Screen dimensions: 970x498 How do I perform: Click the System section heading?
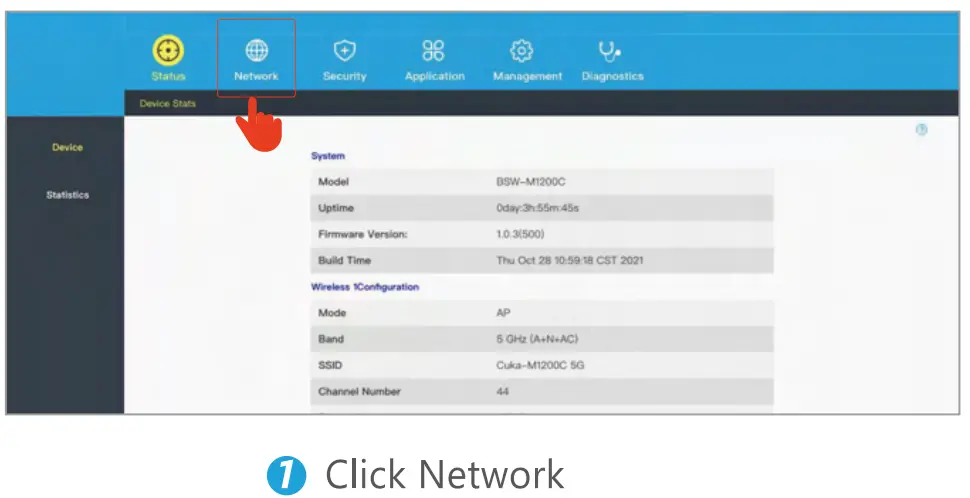click(x=328, y=156)
